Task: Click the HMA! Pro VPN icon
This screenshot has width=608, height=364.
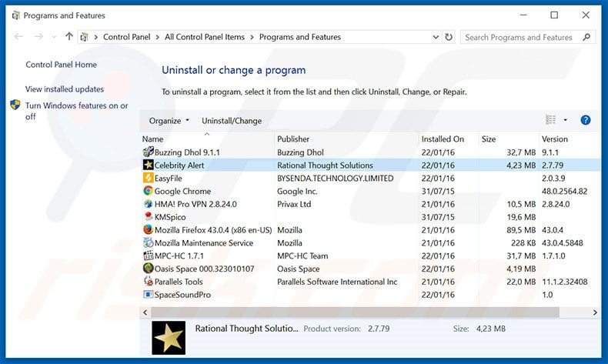Action: tap(148, 204)
